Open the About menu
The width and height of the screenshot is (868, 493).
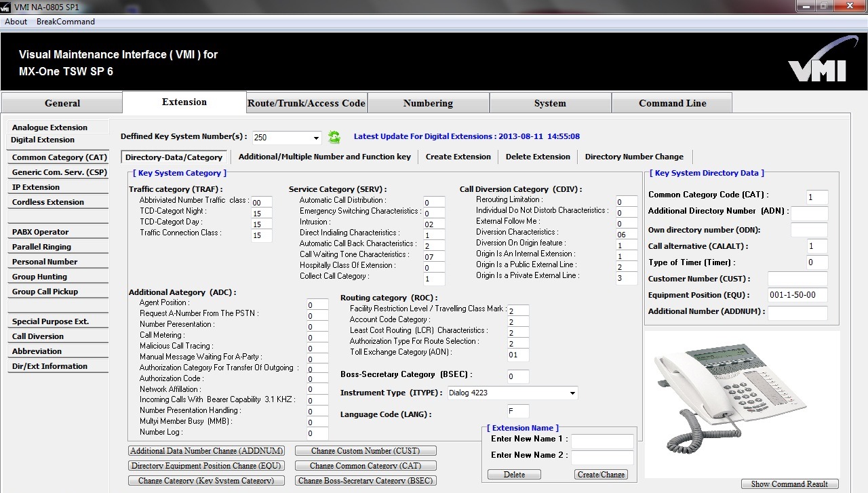click(x=16, y=22)
